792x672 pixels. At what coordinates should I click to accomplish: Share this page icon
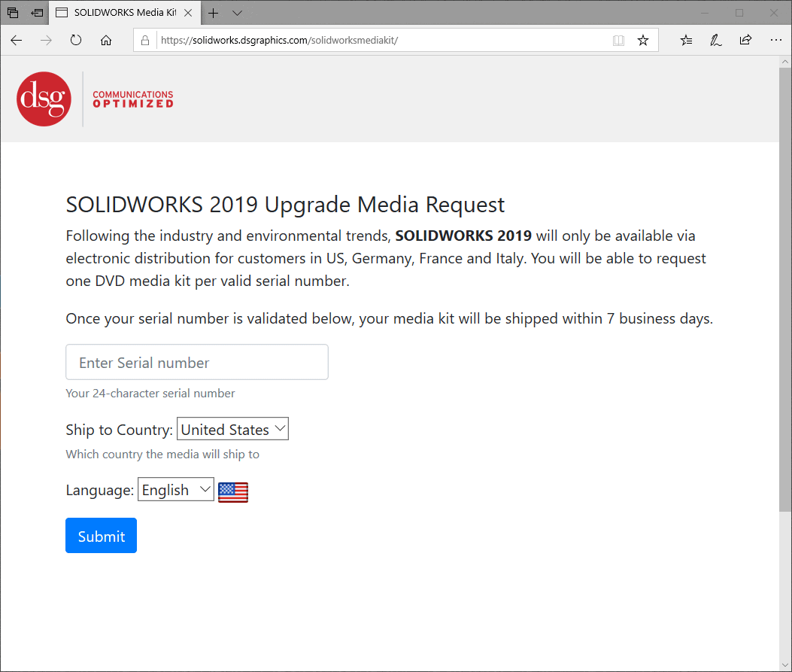(x=745, y=41)
